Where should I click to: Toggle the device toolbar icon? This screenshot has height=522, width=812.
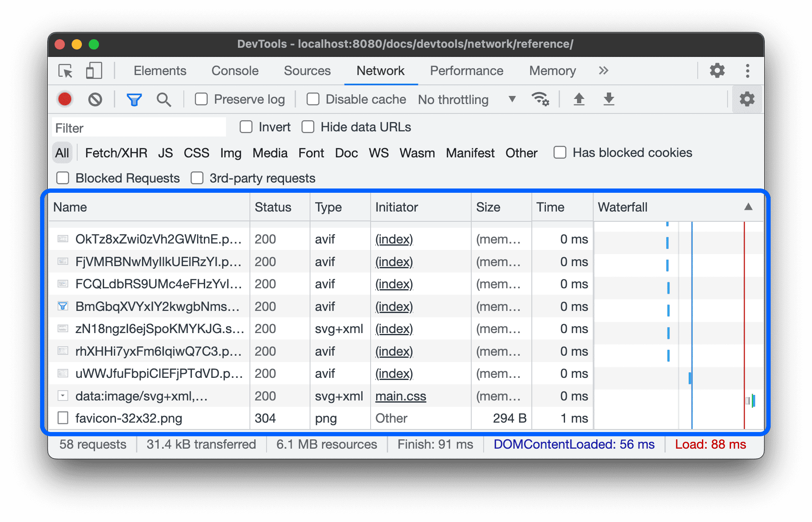[94, 71]
